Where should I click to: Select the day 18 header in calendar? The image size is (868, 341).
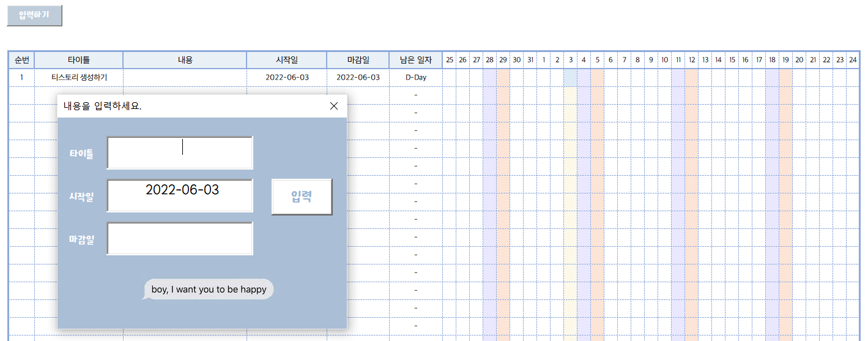tap(773, 60)
